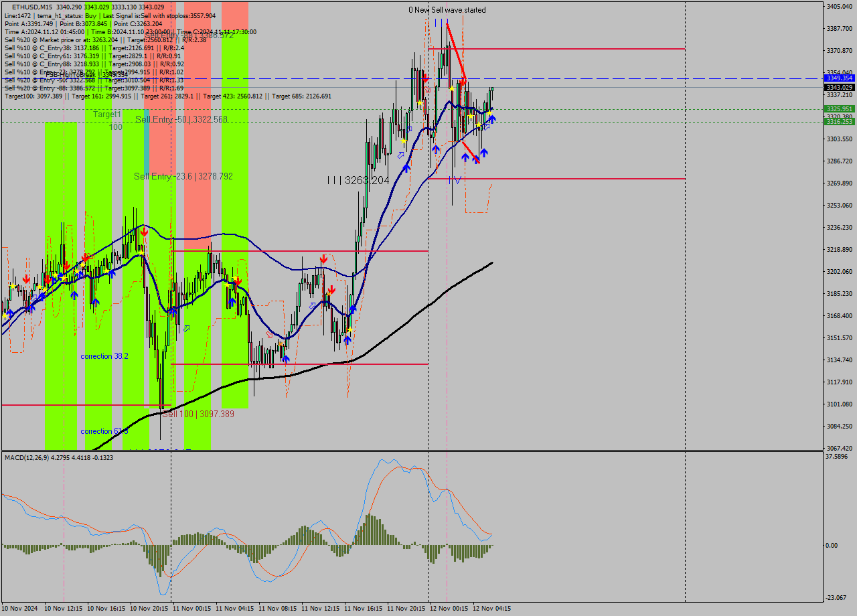Click the '0 New Sell wave started' label
The height and width of the screenshot is (616, 857).
click(447, 10)
